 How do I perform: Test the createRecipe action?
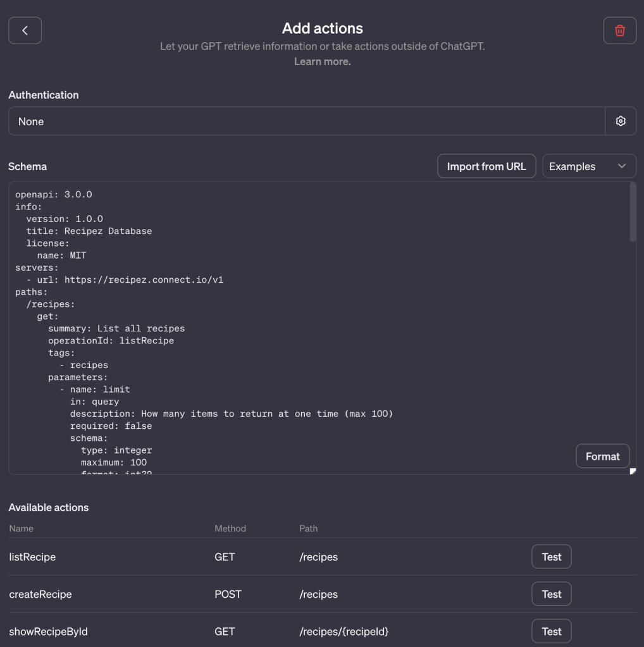551,595
